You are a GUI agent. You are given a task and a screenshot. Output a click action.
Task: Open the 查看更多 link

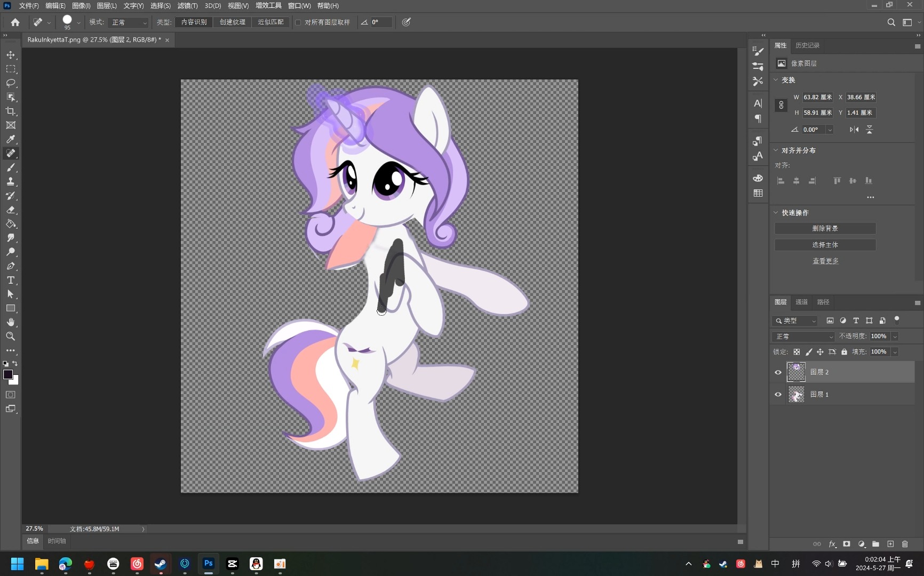825,261
